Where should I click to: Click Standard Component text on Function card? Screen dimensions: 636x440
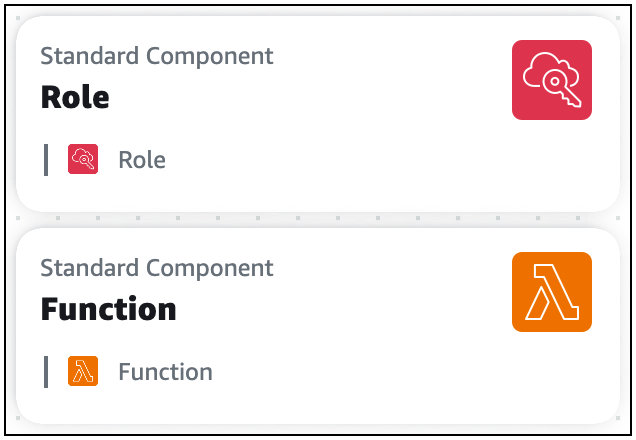click(157, 268)
